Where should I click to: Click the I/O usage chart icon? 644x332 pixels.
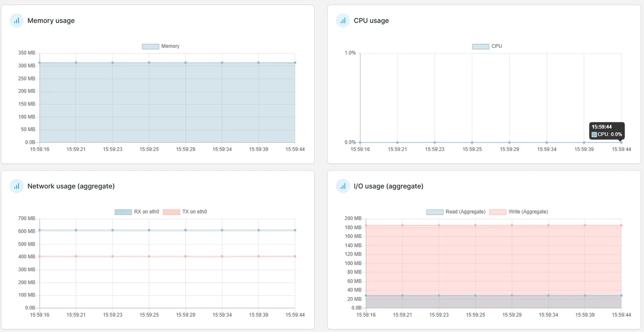[343, 186]
